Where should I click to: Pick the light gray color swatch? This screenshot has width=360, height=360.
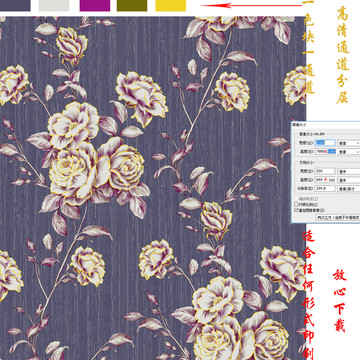54,5
